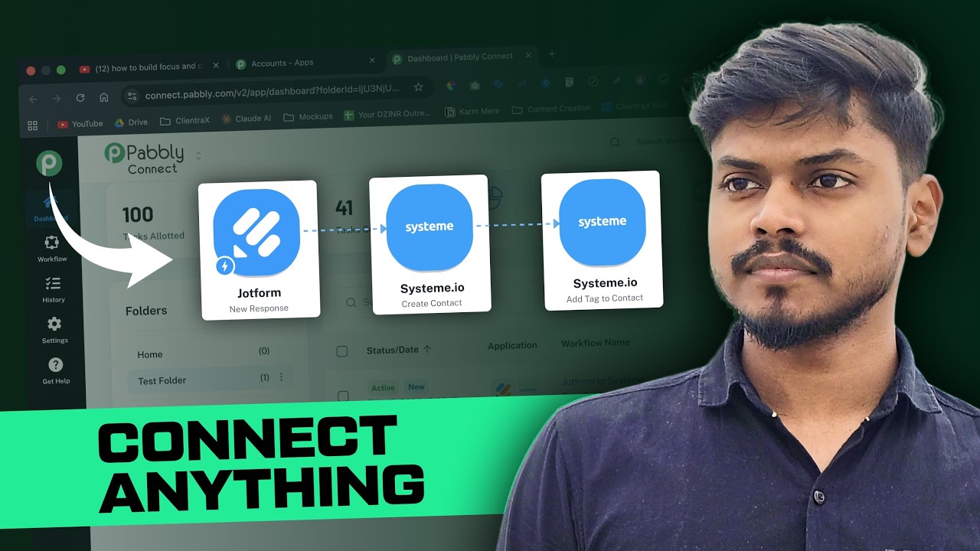Click the Pabbly Connect header logo
Viewport: 980px width, 551px height.
click(x=145, y=158)
